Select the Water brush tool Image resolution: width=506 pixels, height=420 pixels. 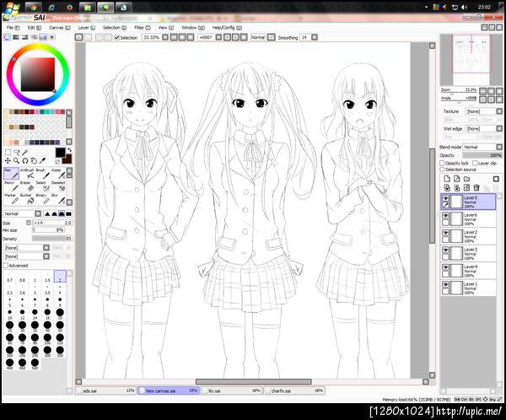click(x=58, y=174)
